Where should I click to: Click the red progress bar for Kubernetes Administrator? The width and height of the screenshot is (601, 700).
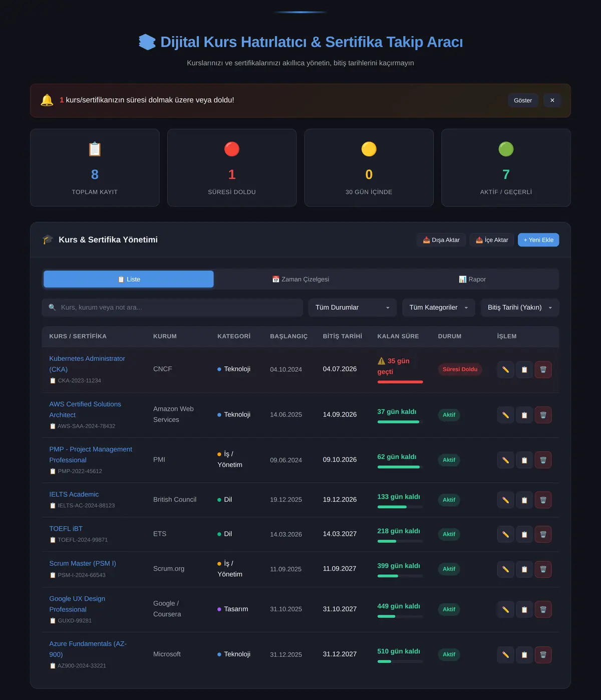(x=400, y=382)
